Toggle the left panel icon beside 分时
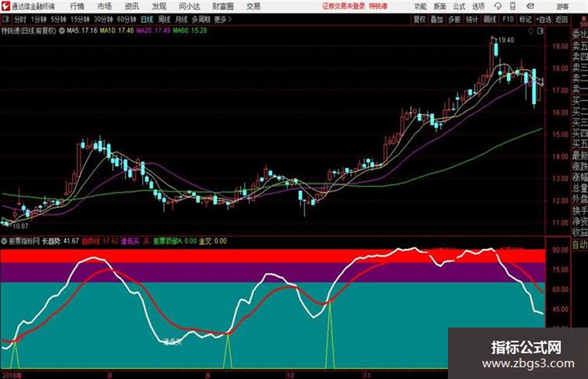This screenshot has width=588, height=379. [x=5, y=19]
